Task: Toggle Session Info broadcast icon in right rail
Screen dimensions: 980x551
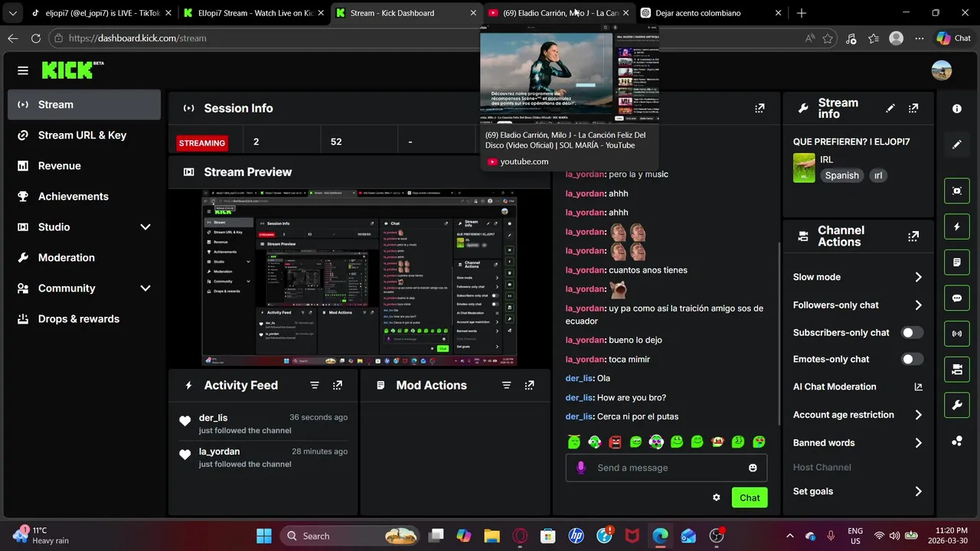Action: point(957,334)
